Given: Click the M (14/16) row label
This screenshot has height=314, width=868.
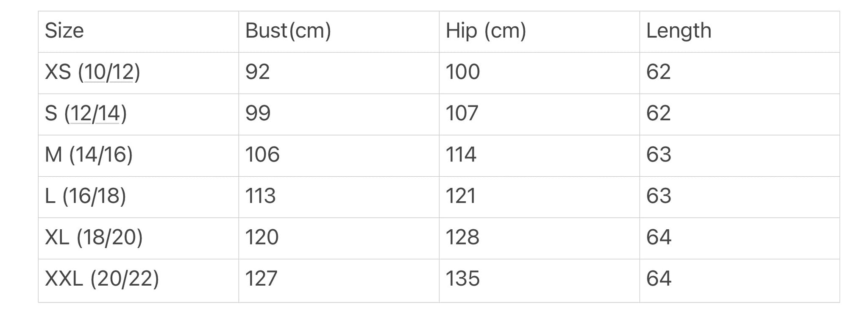Looking at the screenshot, I should pos(139,156).
